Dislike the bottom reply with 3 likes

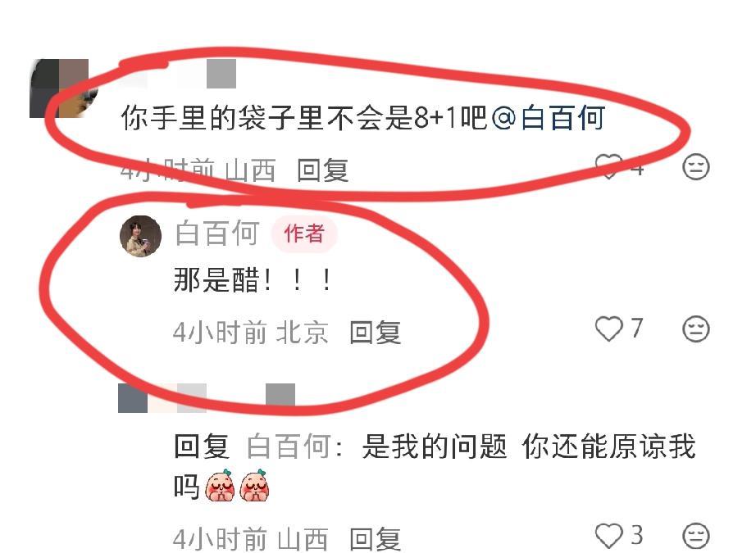[x=695, y=536]
